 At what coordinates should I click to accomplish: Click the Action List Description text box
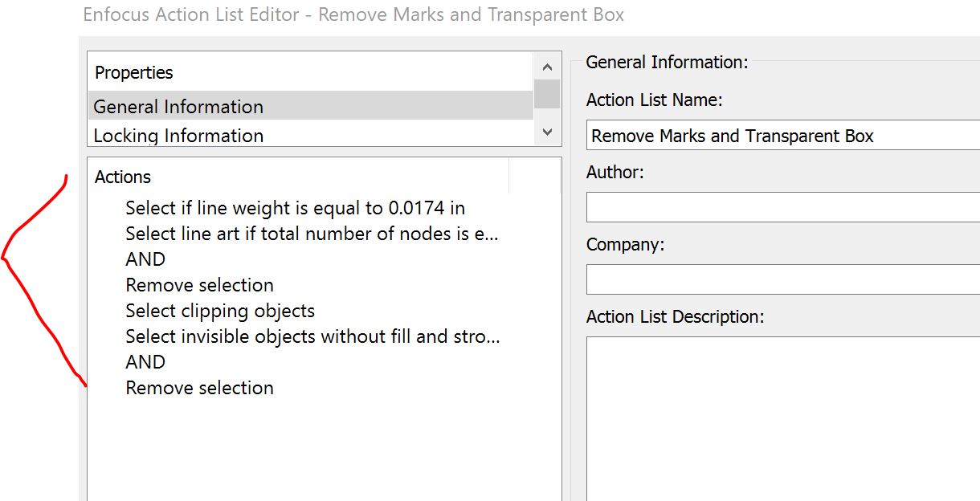pos(783,417)
